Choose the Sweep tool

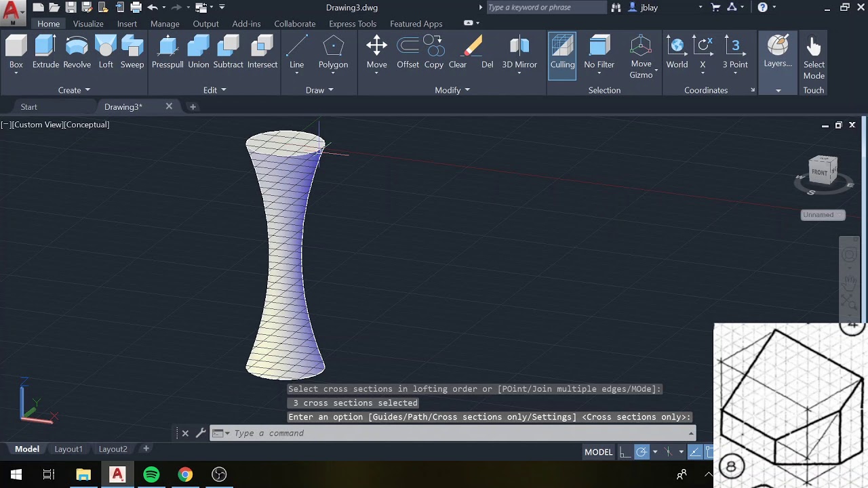(x=132, y=53)
